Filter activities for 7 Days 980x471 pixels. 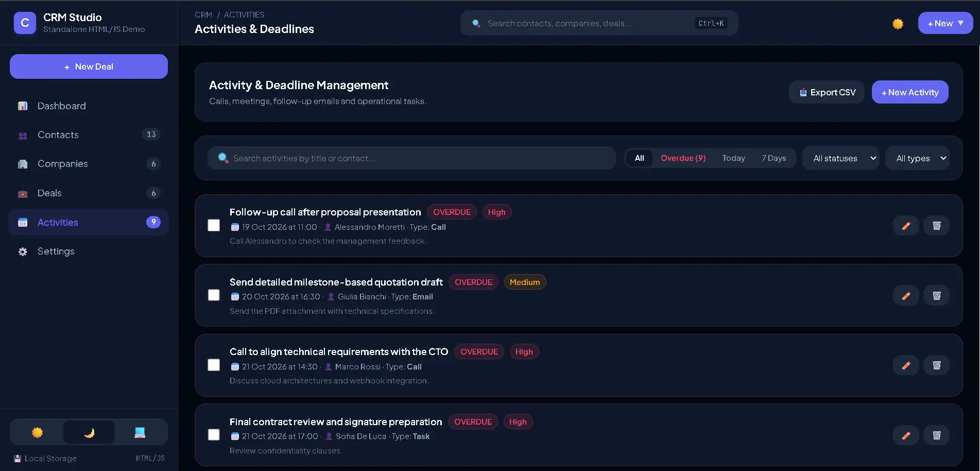point(774,158)
